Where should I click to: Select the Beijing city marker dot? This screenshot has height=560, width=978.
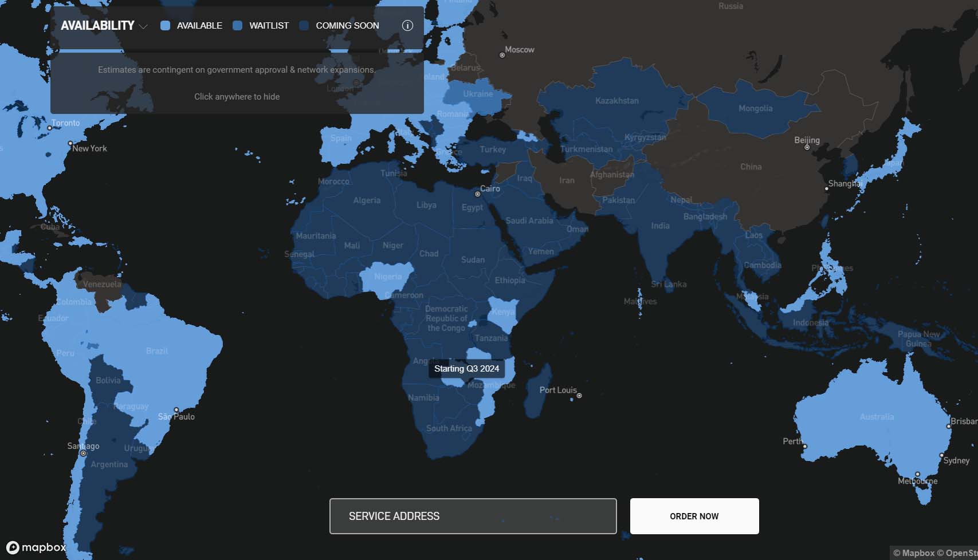point(807,148)
